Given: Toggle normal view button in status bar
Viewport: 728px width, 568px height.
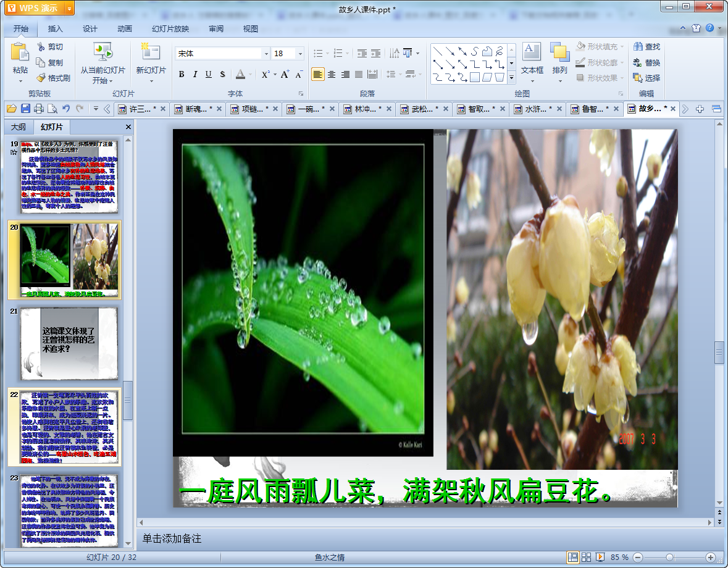Looking at the screenshot, I should (x=573, y=558).
